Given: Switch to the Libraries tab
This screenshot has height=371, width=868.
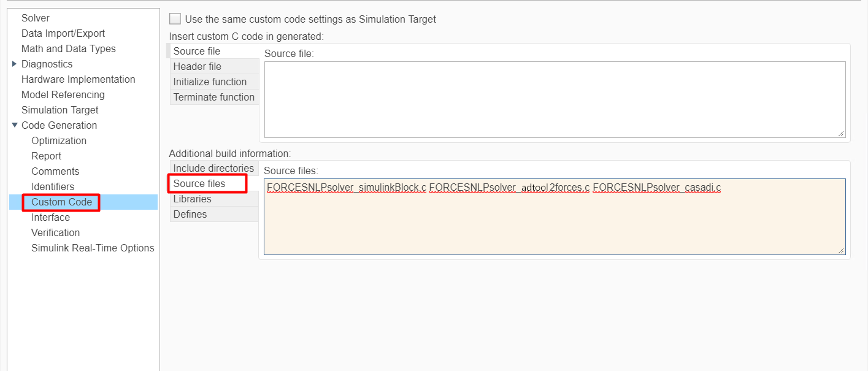Looking at the screenshot, I should tap(192, 199).
